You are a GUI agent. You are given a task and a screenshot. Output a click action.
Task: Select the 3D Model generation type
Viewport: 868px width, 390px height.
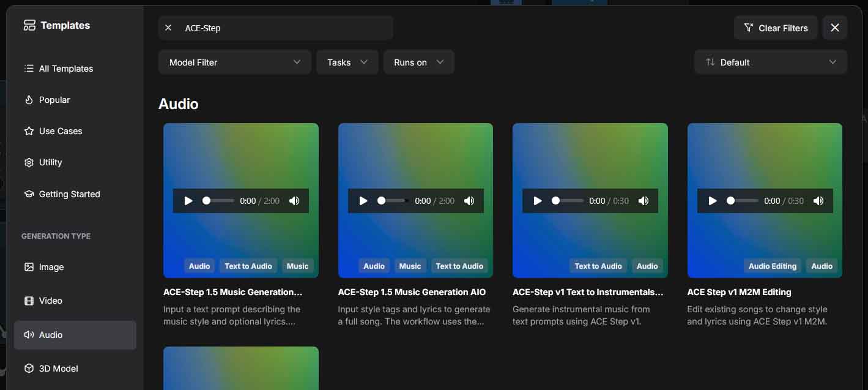tap(58, 369)
